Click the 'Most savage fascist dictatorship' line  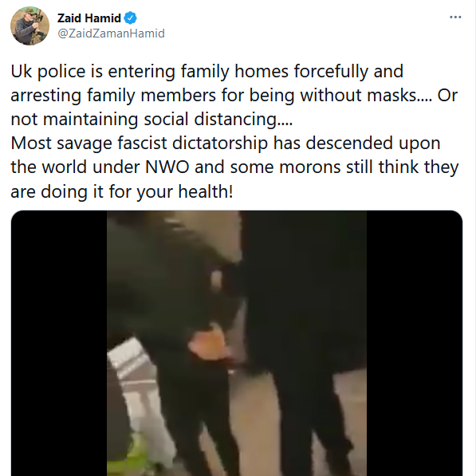[x=140, y=144]
